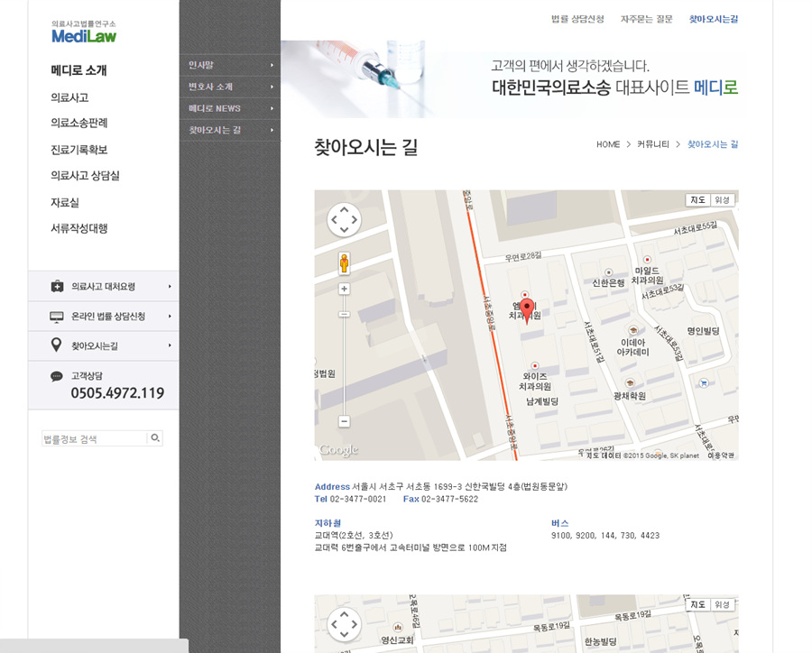Select the yellow Street View pegman
The height and width of the screenshot is (653, 812).
pos(344,263)
